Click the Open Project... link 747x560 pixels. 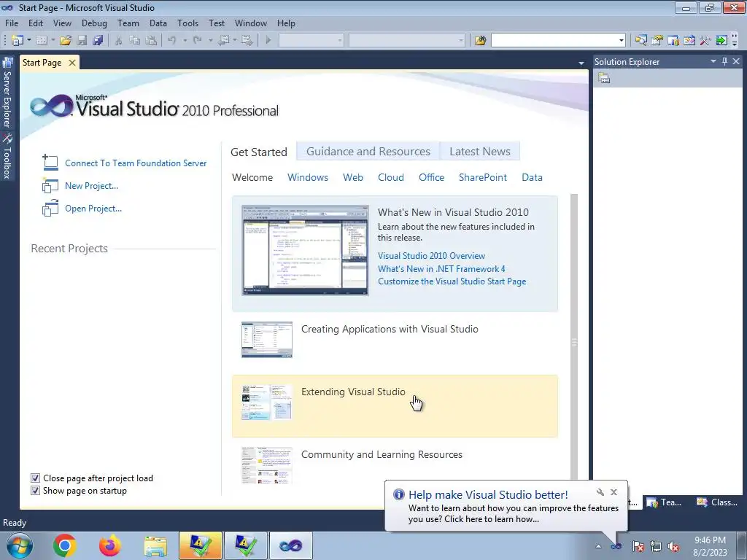click(x=93, y=208)
